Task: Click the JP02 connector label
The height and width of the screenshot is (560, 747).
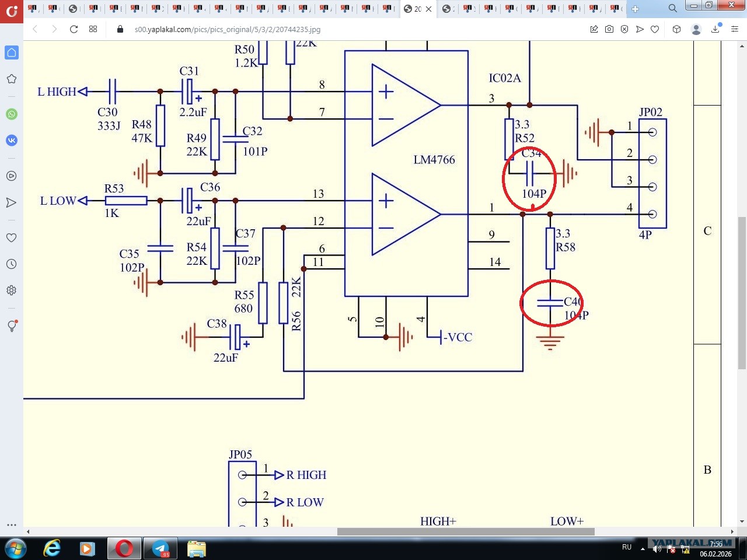Action: pos(651,112)
